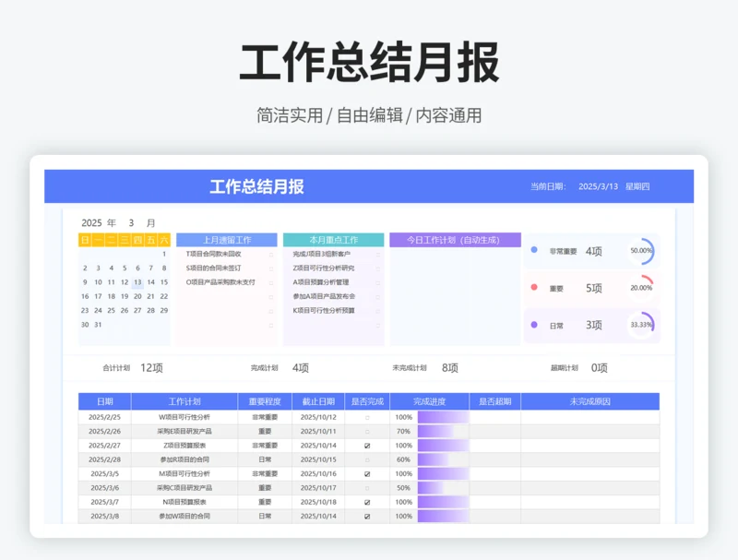Image resolution: width=738 pixels, height=560 pixels.
Task: Select the 工作总结月报 title in blue banner
Action: pyautogui.click(x=257, y=187)
